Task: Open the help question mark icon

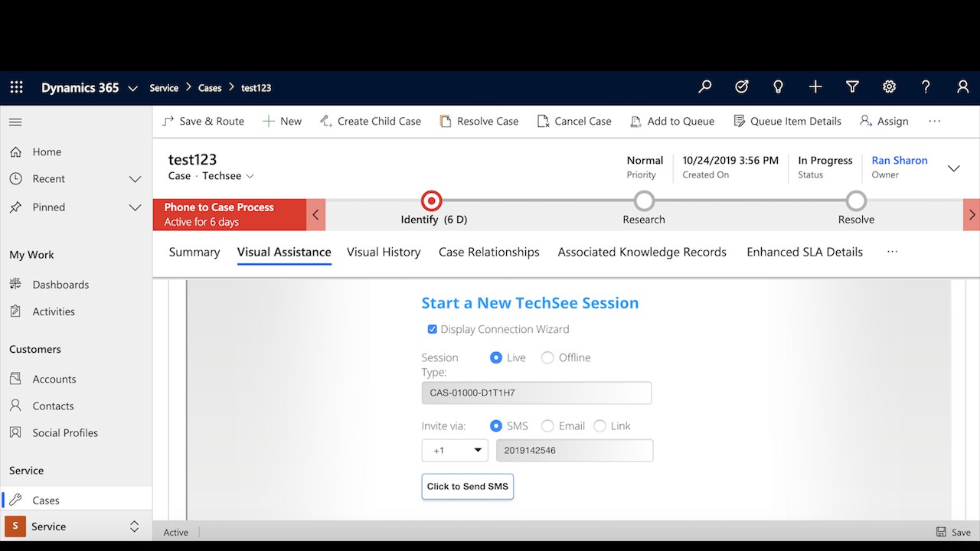Action: 926,87
